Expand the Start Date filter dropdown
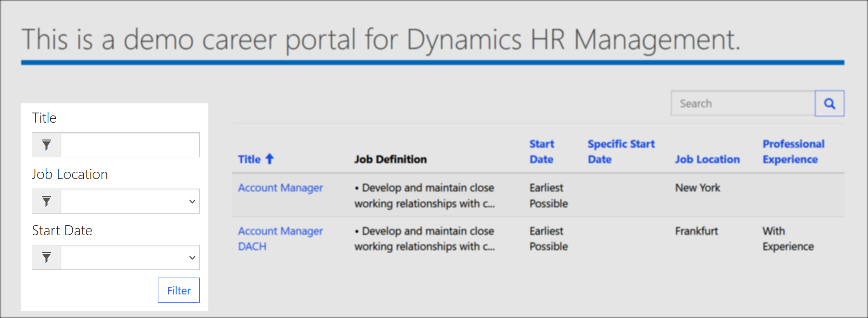Screen dimensions: 868x318 130,257
